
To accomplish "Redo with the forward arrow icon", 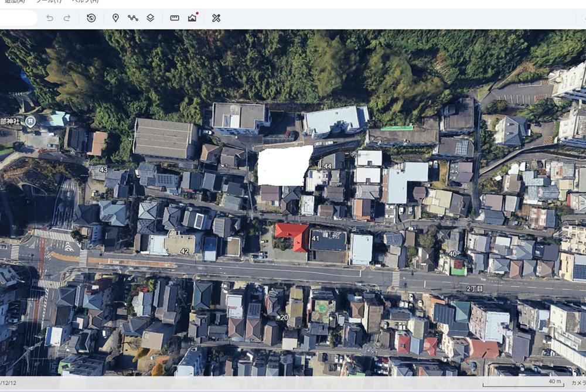I will 67,18.
